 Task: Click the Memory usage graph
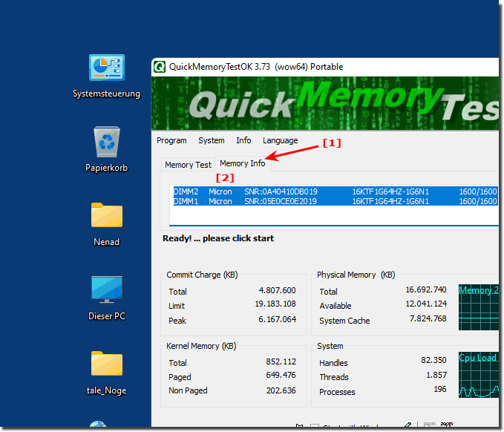pos(478,307)
